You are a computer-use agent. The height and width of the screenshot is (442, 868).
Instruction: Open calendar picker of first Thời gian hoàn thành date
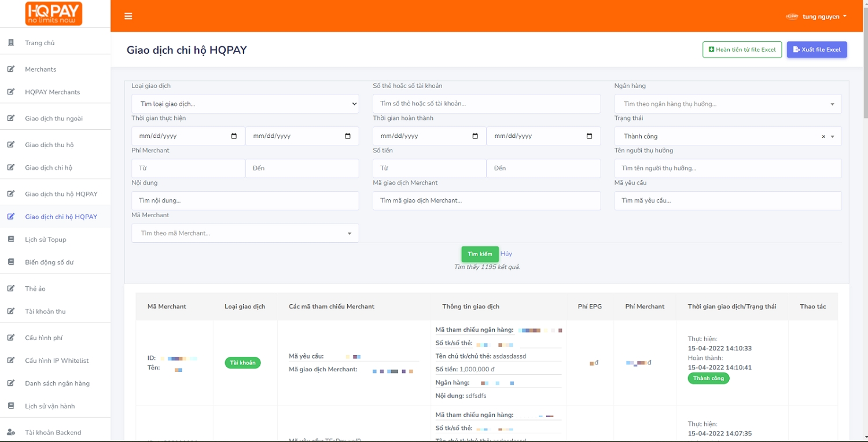475,136
